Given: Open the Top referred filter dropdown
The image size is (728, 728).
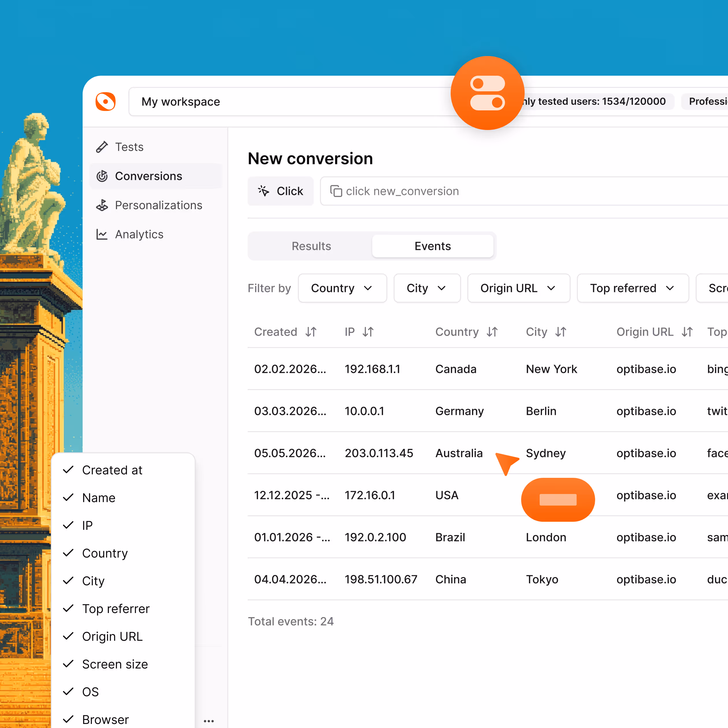Looking at the screenshot, I should click(632, 288).
